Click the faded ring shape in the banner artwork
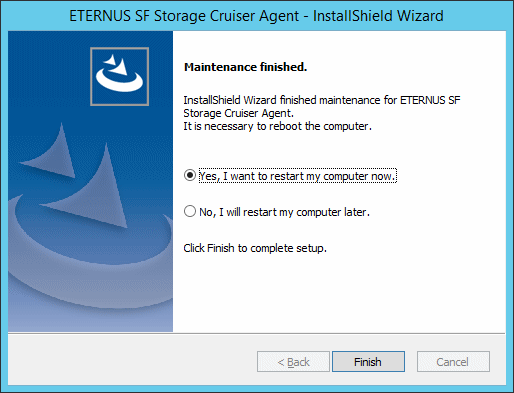 (90, 253)
